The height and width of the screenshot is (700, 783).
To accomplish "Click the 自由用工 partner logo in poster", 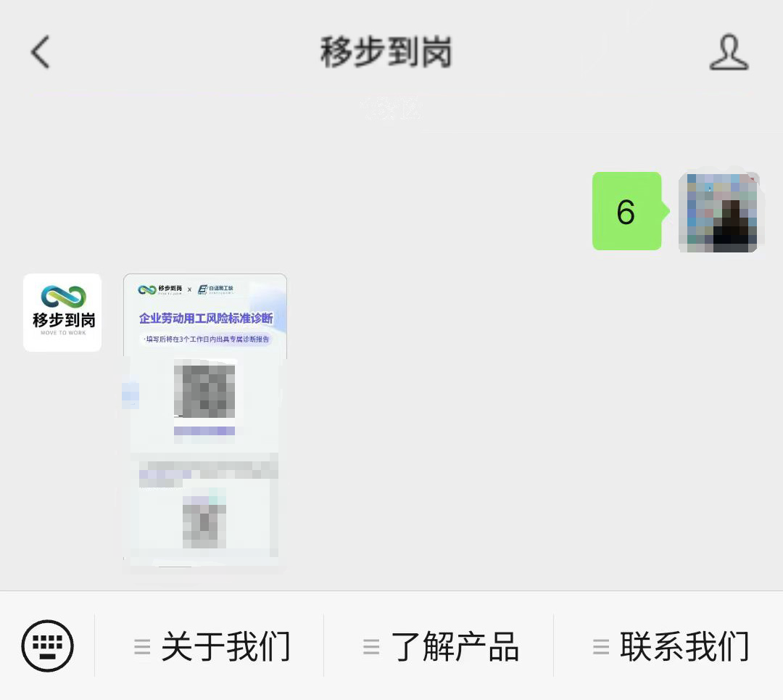I will 216,289.
